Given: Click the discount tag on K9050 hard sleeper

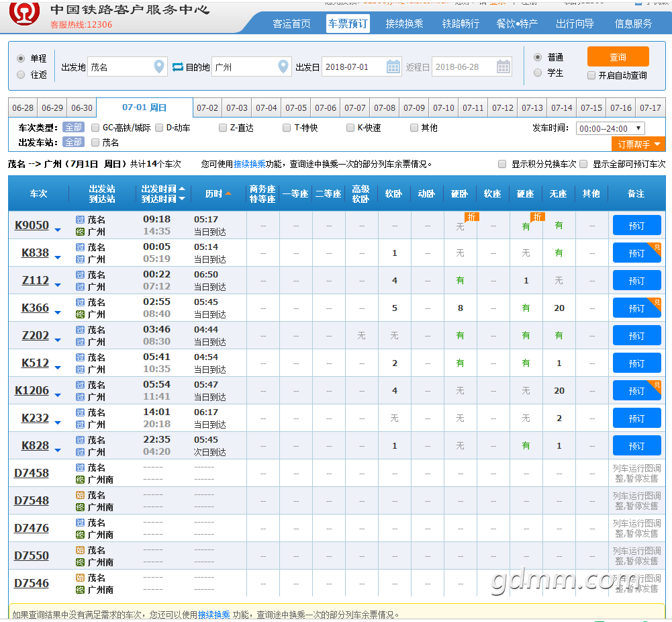Looking at the screenshot, I should (x=471, y=217).
